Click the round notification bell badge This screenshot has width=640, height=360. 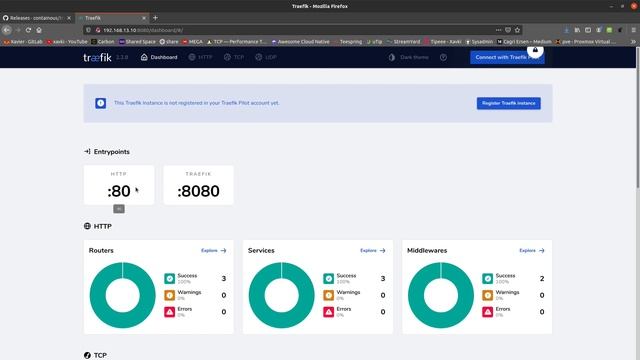tap(535, 50)
